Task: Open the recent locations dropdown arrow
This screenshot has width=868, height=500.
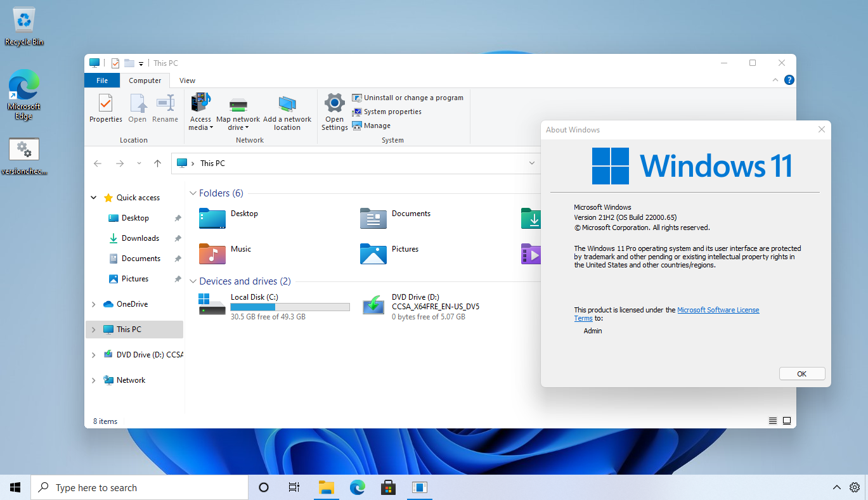Action: [x=139, y=163]
